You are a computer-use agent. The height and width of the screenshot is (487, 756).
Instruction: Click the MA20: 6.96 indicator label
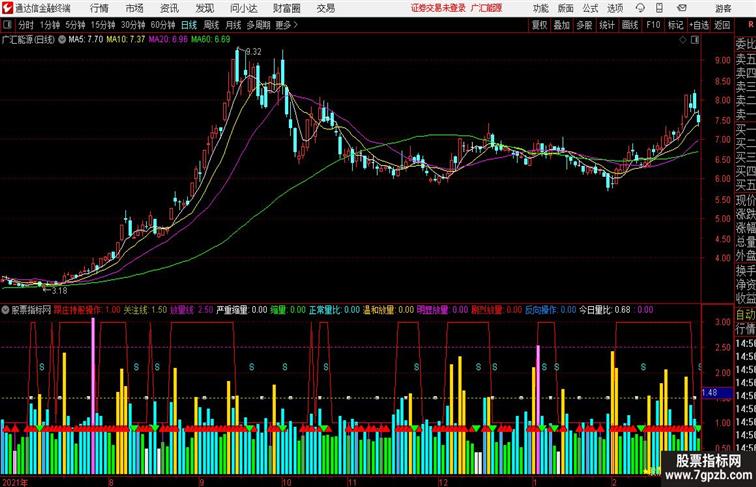coord(168,40)
